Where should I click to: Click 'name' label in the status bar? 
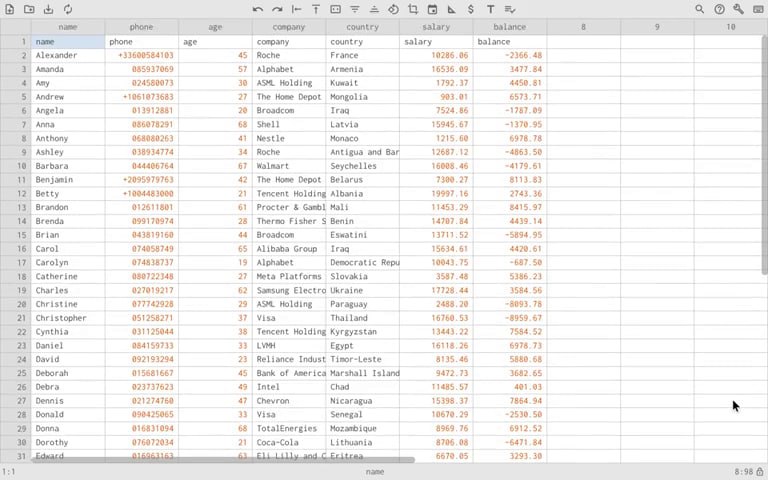375,472
